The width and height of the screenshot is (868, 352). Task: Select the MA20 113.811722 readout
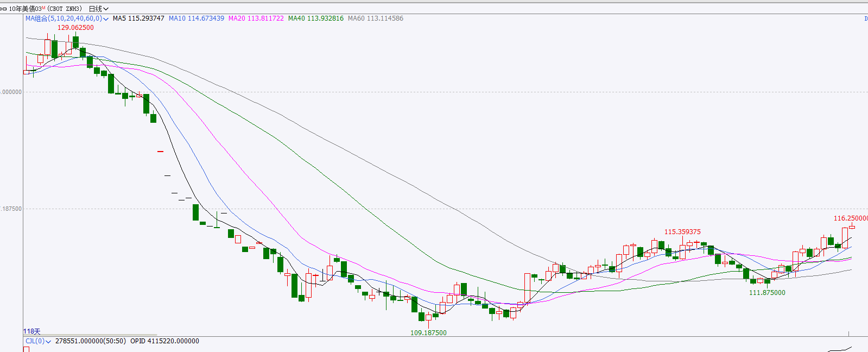[x=256, y=18]
